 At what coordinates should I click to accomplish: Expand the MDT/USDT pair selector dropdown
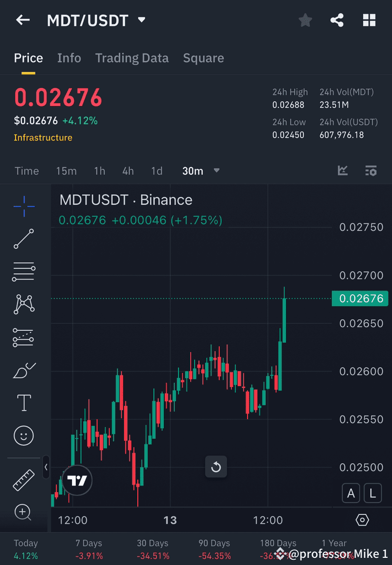point(141,20)
